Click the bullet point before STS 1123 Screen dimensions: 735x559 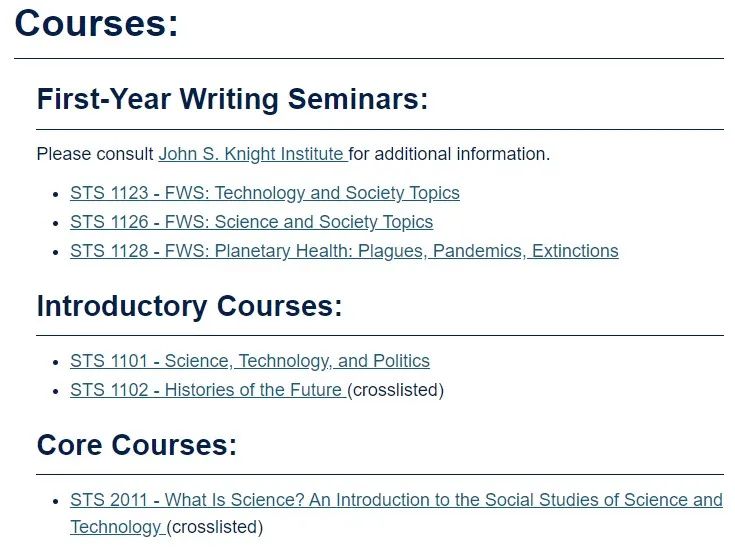click(56, 194)
